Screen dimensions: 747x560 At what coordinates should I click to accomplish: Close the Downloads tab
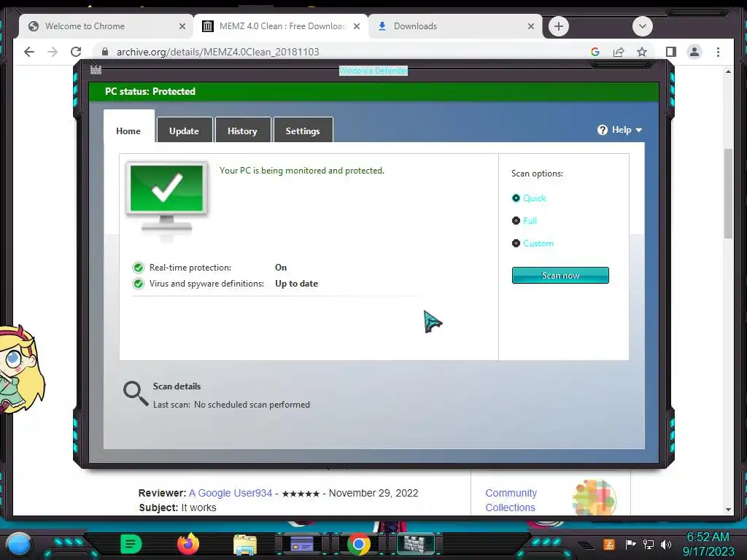[x=531, y=26]
